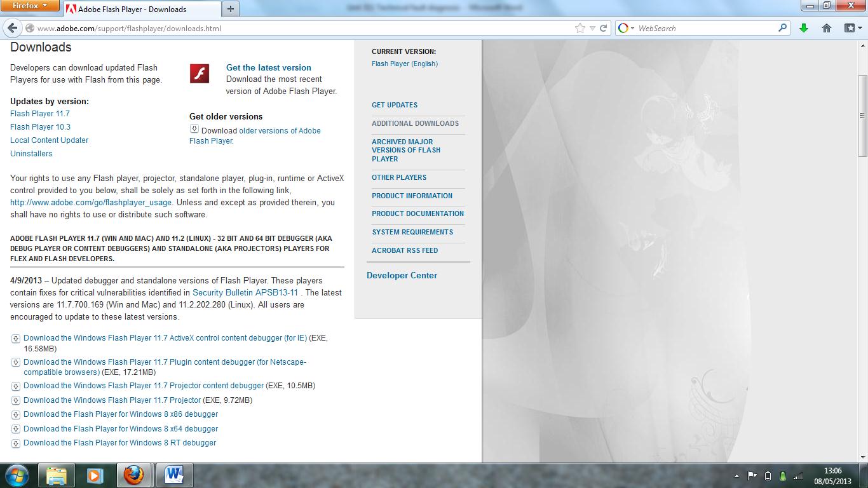
Task: Click the page's vertical scrollbar thumb
Action: tap(862, 116)
